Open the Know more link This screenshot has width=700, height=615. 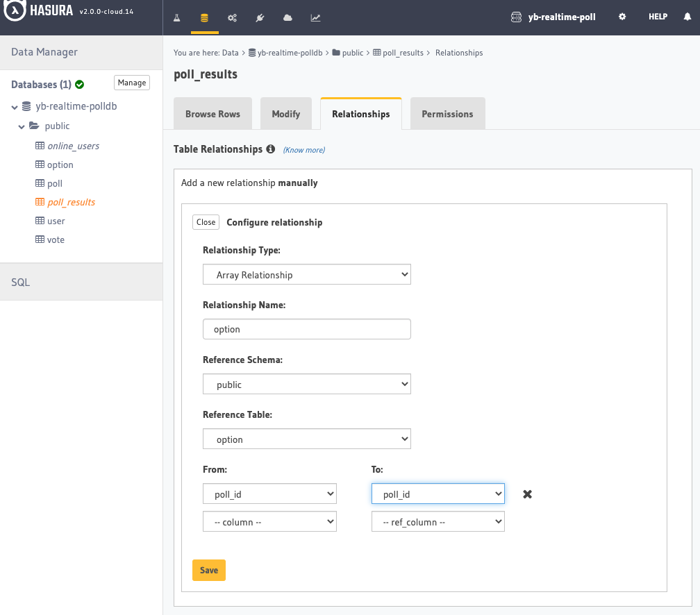(303, 150)
